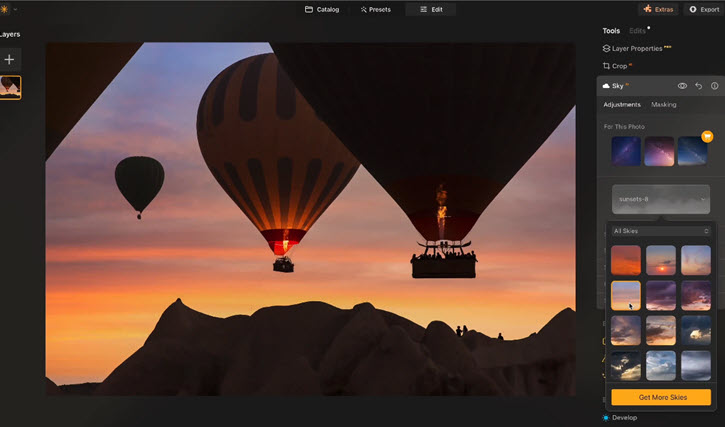Viewport: 725px width, 427px height.
Task: Click the orange shopping cart badge
Action: (707, 136)
